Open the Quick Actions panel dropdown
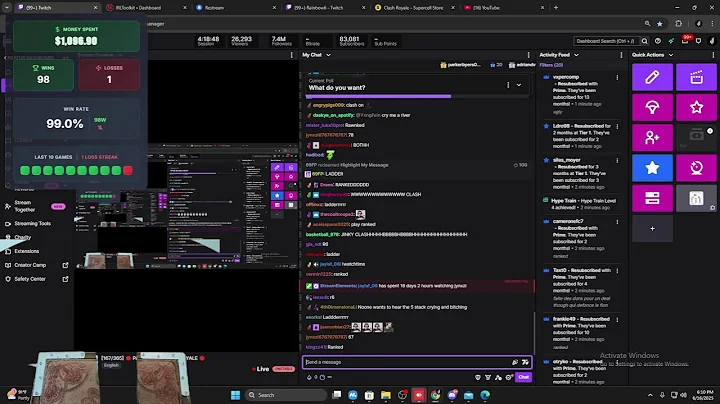 tap(670, 55)
